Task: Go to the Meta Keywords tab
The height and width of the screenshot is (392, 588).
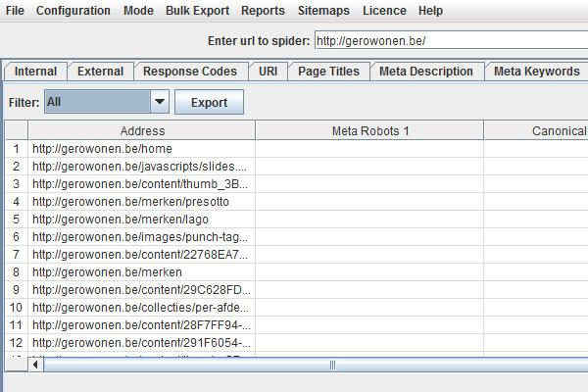Action: 536,72
